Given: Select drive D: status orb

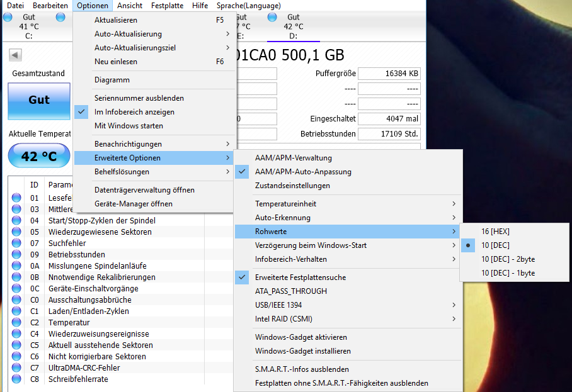Looking at the screenshot, I should (272, 17).
